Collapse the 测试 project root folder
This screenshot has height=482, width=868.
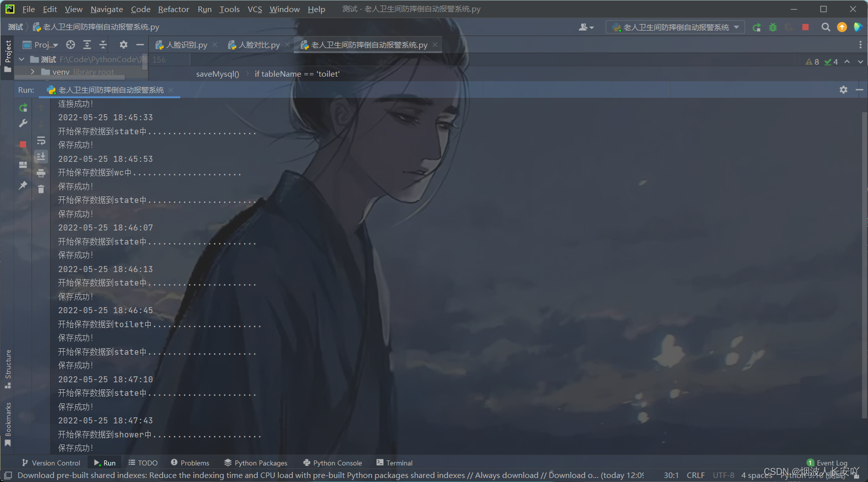(22, 59)
